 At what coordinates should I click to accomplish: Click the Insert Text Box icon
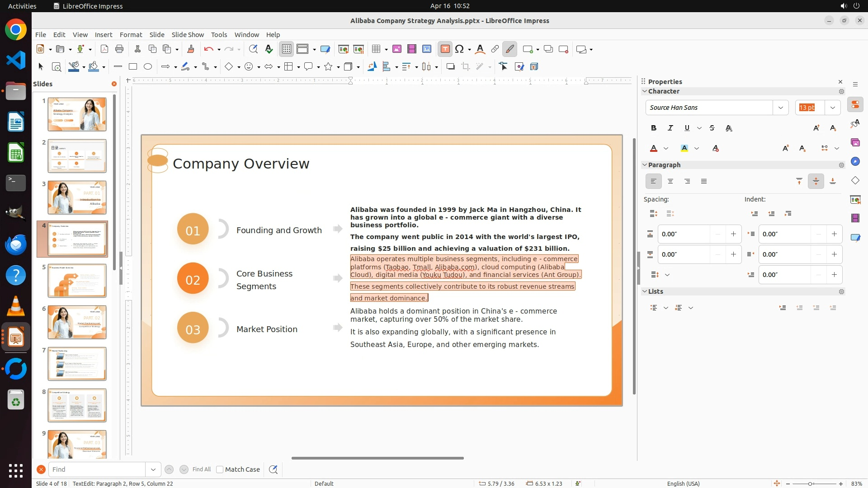point(445,49)
